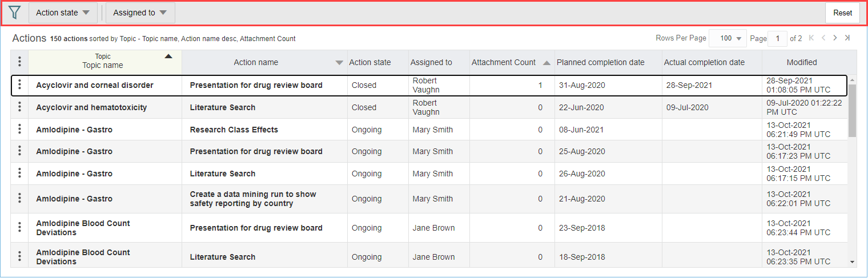This screenshot has height=278, width=868.
Task: Open row menu for Acyclovir and corneal disorder
Action: tap(19, 85)
